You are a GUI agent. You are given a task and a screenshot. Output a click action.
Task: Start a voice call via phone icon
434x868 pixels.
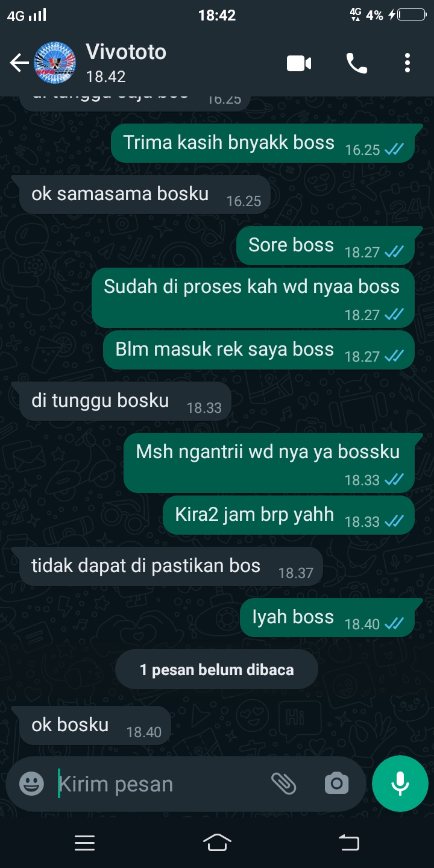356,63
